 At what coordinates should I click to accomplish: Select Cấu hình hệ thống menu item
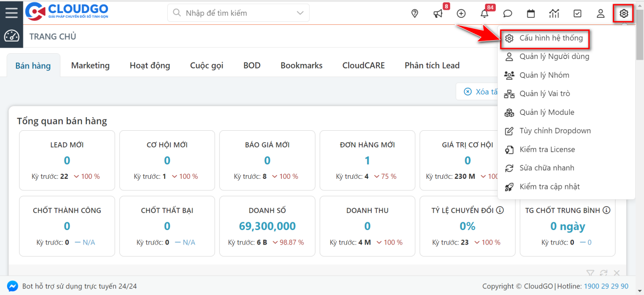[x=551, y=38]
